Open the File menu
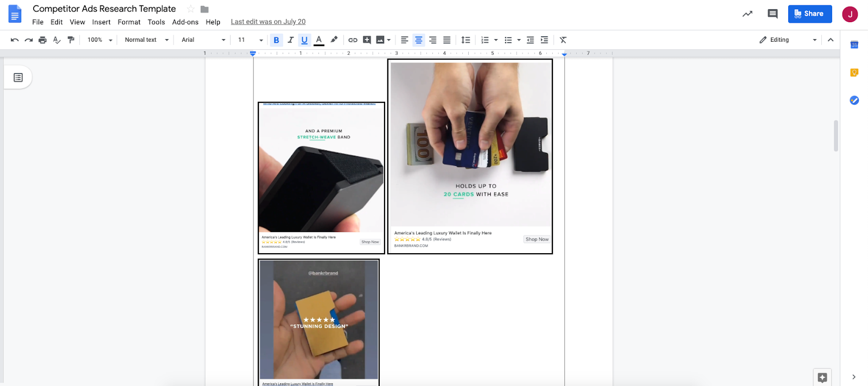 point(38,22)
